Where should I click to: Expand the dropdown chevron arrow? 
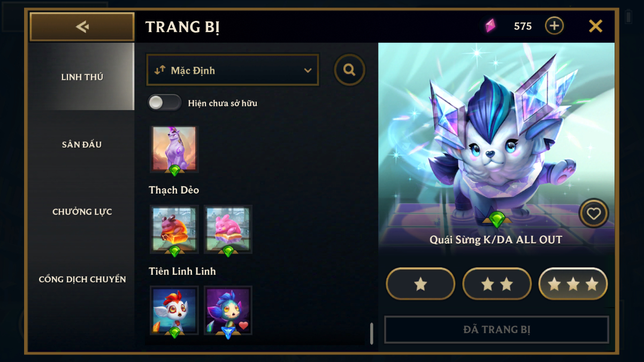pyautogui.click(x=308, y=71)
